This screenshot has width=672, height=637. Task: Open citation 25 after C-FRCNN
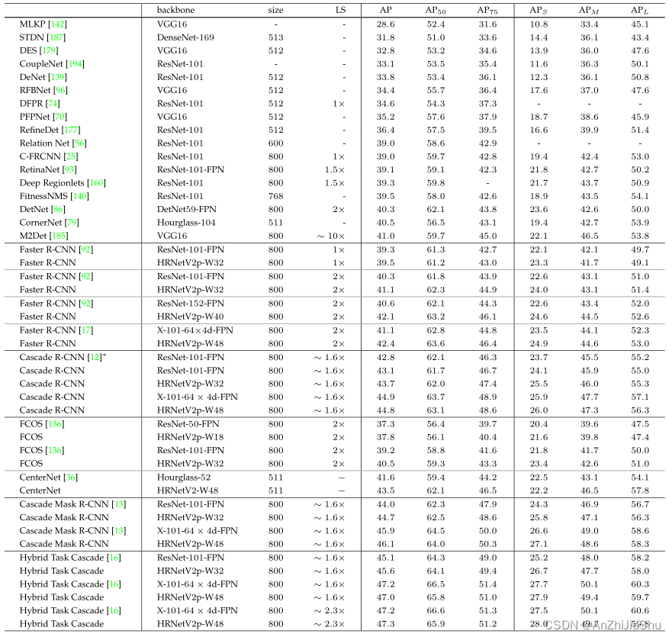[71, 156]
